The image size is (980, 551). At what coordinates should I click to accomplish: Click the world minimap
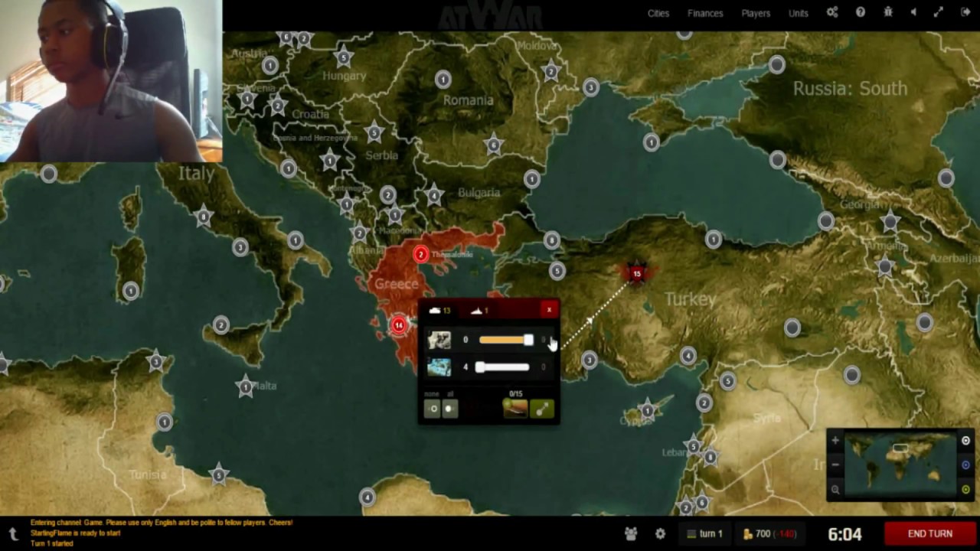900,465
